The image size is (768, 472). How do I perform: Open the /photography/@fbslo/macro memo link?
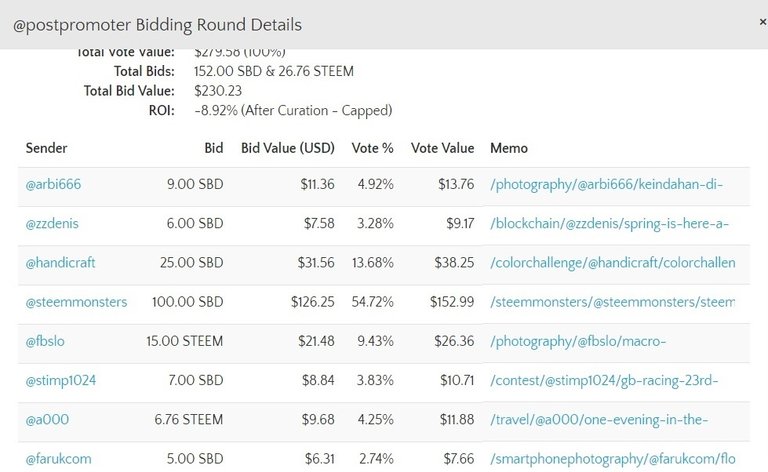click(x=578, y=342)
